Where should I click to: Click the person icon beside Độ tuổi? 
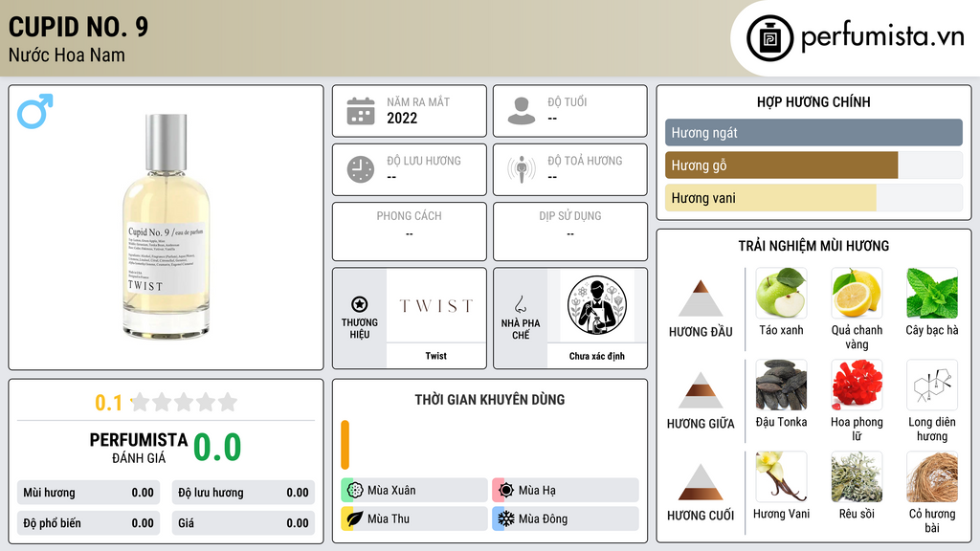coord(522,111)
